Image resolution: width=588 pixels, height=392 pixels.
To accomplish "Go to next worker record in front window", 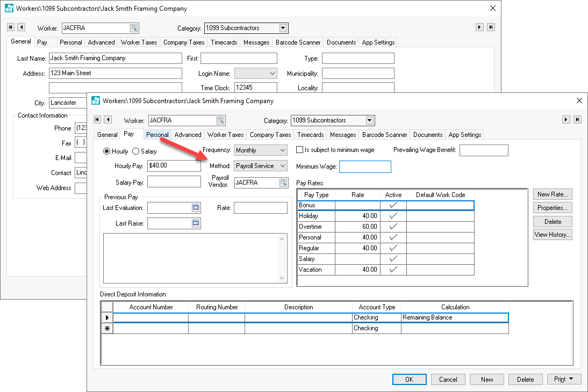I will coord(566,120).
